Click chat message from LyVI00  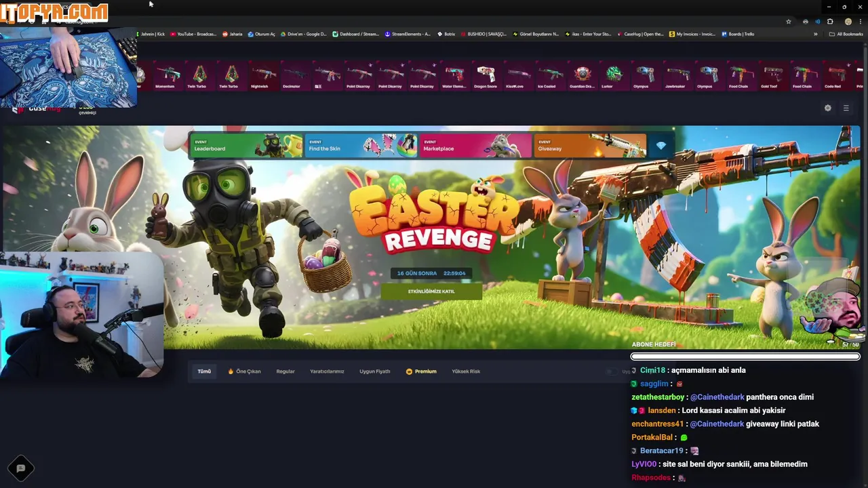coord(719,464)
